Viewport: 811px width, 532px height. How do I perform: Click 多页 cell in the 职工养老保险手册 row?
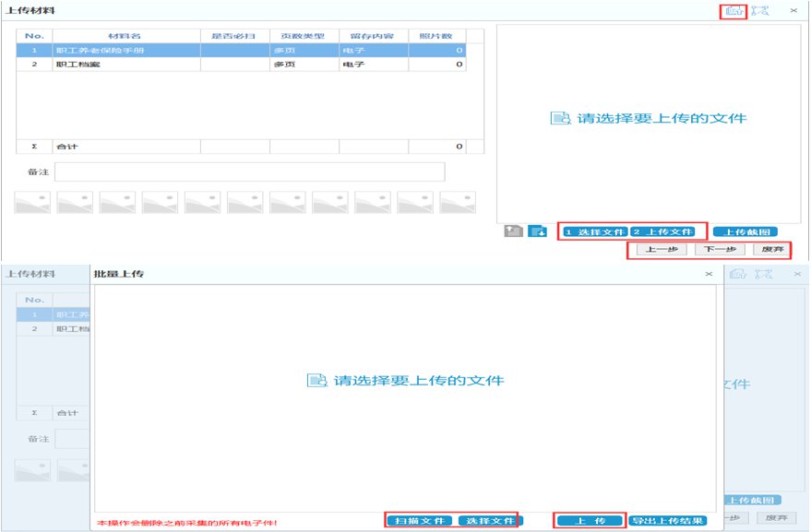click(x=304, y=50)
